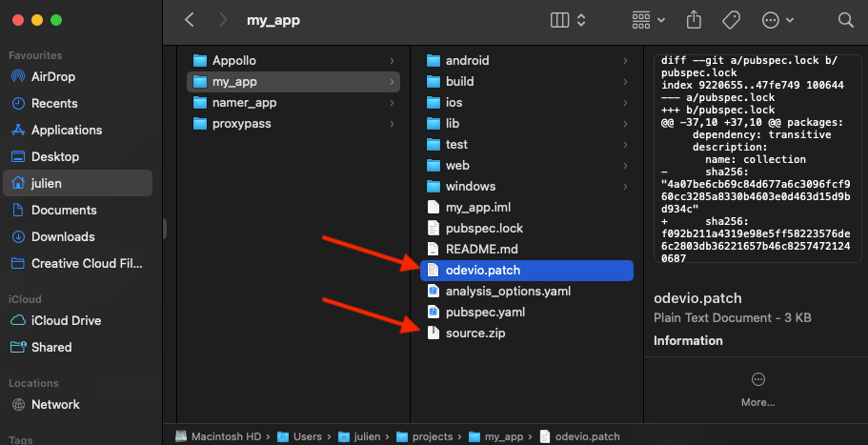Select iCloud Drive in the sidebar
This screenshot has width=868, height=445.
pyautogui.click(x=66, y=320)
